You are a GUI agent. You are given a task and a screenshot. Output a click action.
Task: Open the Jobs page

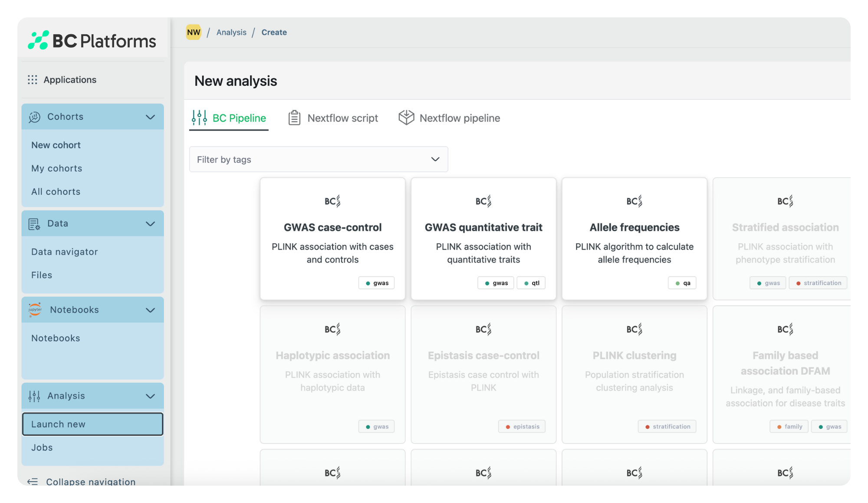(x=42, y=447)
